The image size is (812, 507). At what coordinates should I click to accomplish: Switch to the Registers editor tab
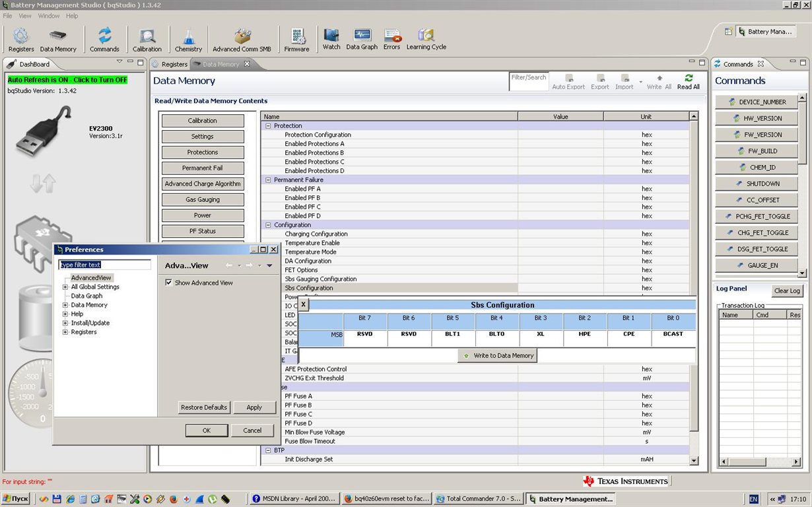point(170,64)
